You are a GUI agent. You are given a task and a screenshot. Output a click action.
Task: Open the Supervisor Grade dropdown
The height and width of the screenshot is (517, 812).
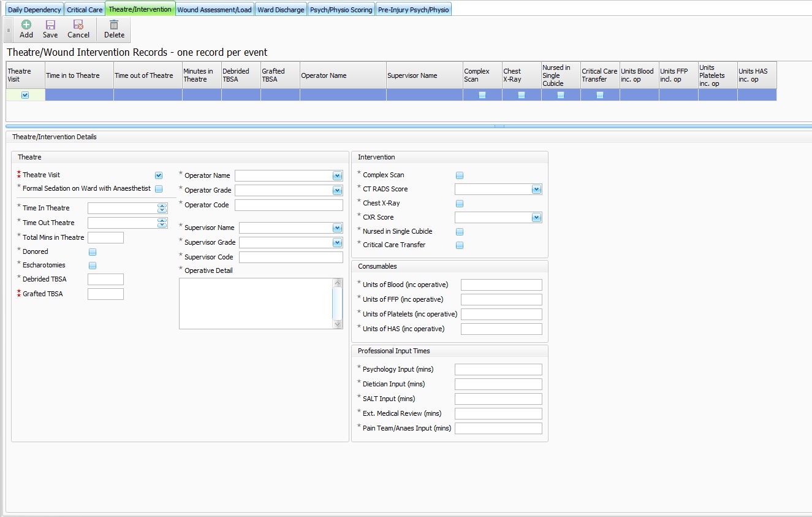tap(337, 243)
